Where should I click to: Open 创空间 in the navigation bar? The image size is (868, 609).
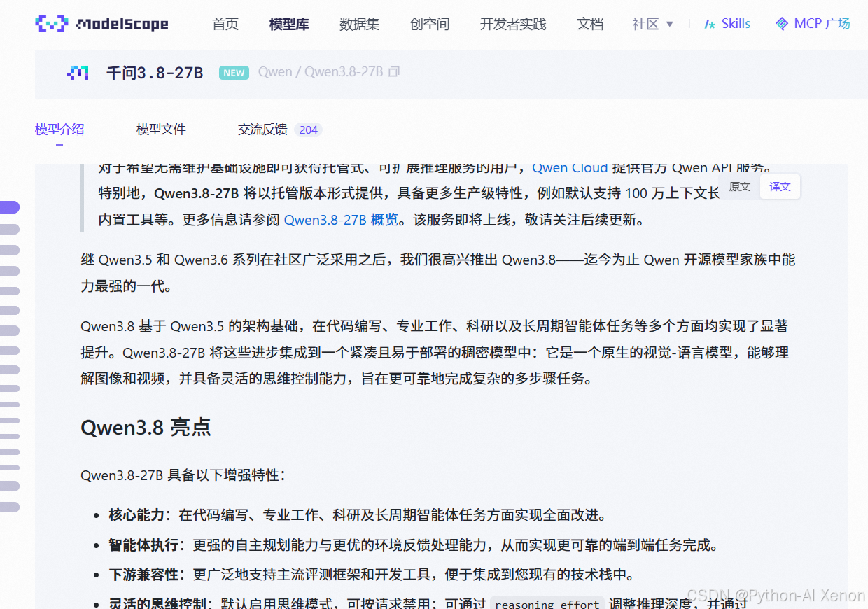430,24
